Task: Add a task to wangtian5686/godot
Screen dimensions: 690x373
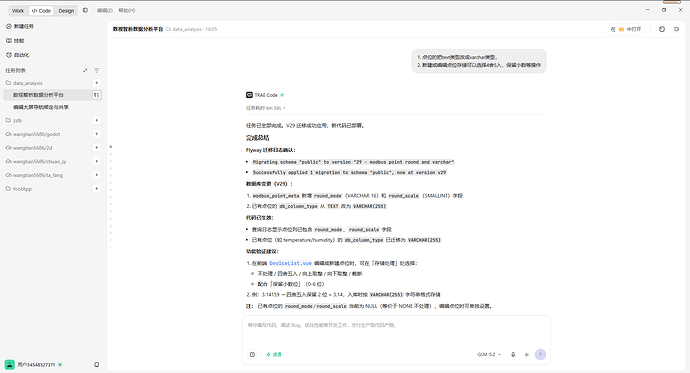Action: tap(96, 134)
